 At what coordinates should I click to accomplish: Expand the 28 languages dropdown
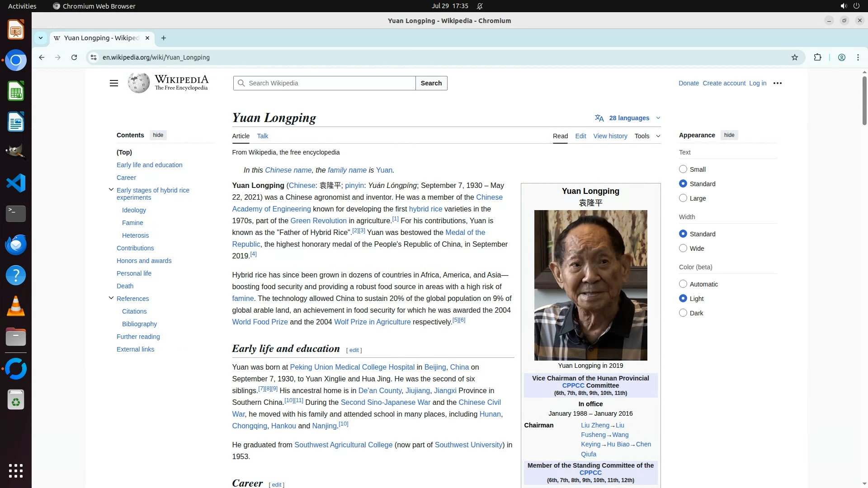pyautogui.click(x=628, y=118)
